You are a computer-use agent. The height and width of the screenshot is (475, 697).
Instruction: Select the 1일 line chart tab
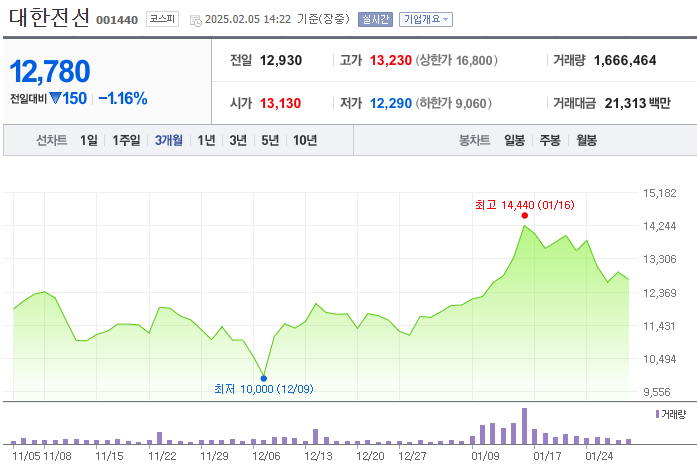coord(88,140)
